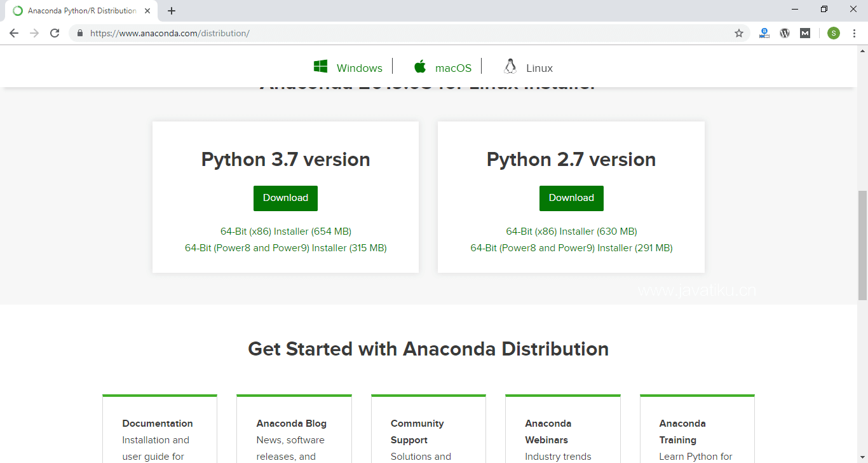Open 64-Bit (x86) Installer (654 MB) link
This screenshot has width=868, height=463.
[286, 231]
